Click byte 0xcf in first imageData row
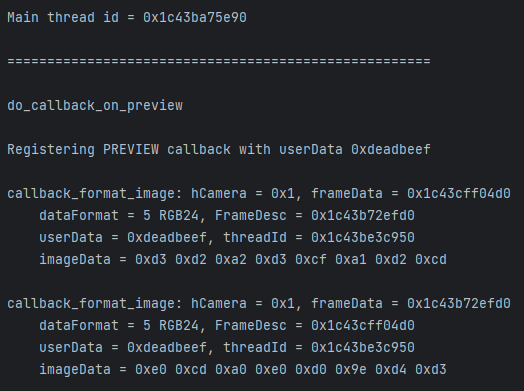 310,260
